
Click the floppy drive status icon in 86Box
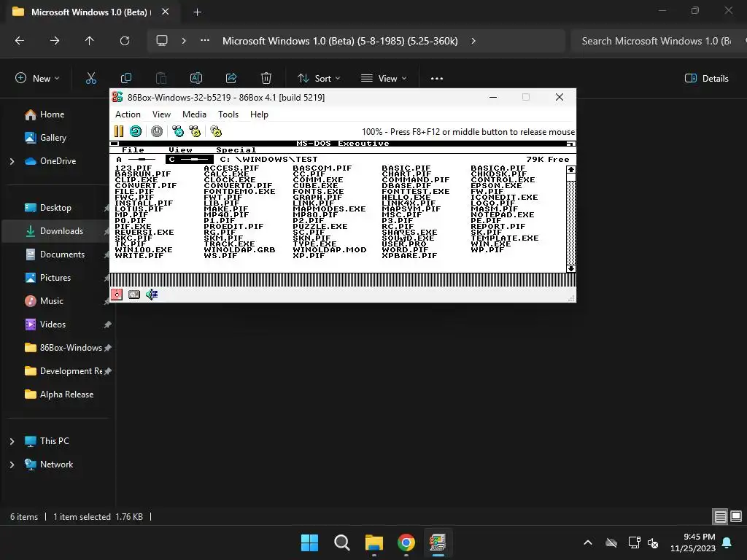(x=117, y=295)
